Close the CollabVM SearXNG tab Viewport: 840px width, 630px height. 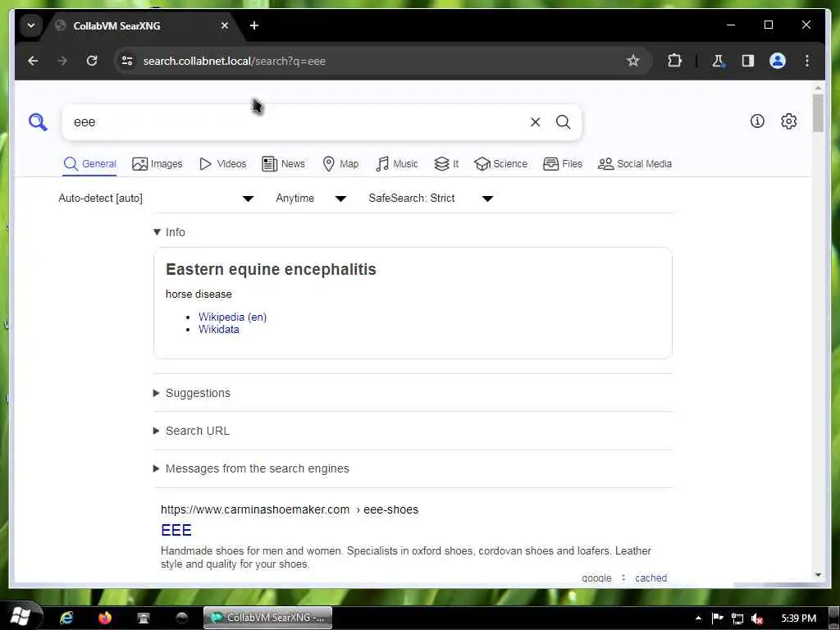(x=225, y=25)
